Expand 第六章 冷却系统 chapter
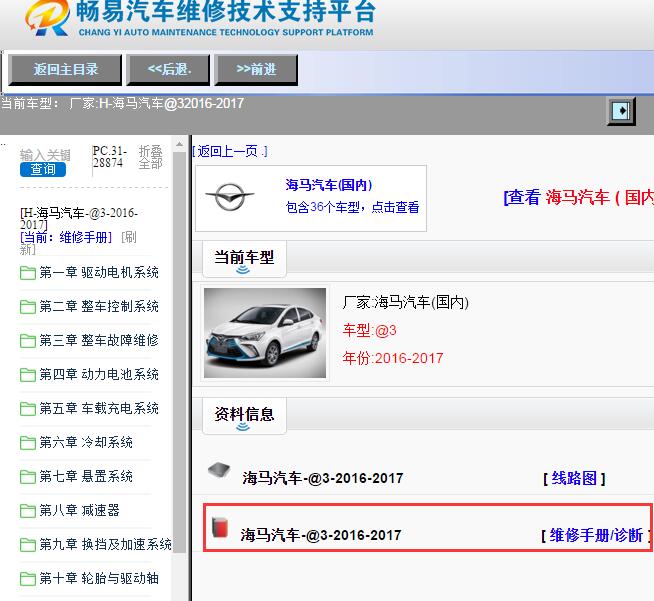 point(86,443)
